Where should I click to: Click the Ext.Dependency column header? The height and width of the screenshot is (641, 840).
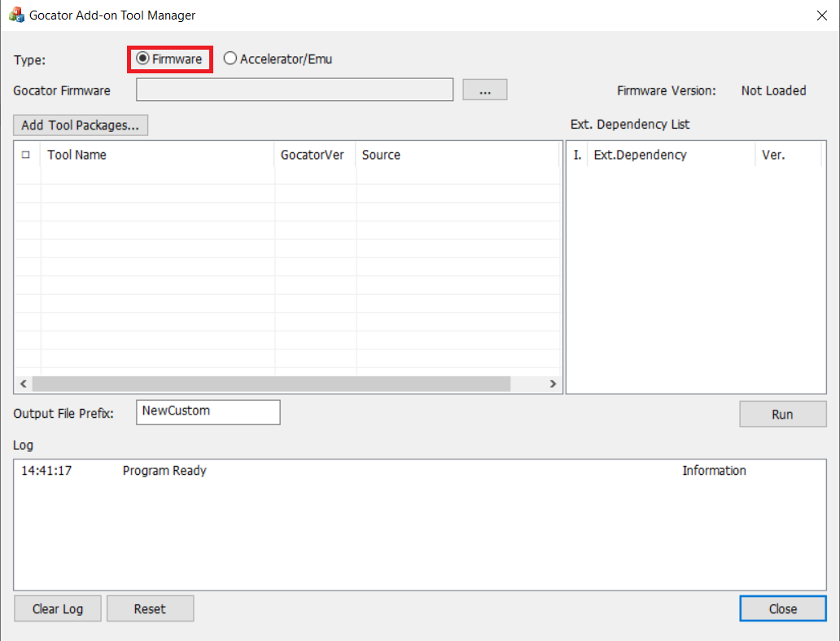[x=672, y=155]
